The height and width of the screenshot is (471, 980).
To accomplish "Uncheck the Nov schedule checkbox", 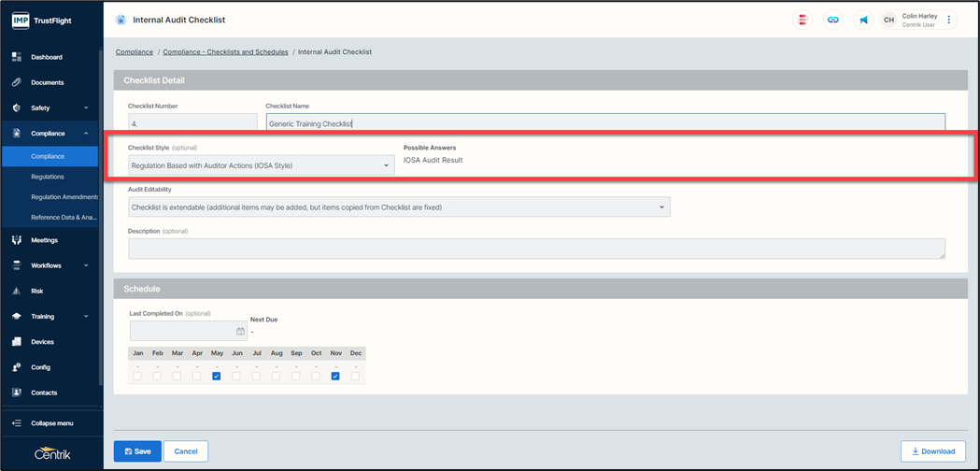I will tap(335, 376).
